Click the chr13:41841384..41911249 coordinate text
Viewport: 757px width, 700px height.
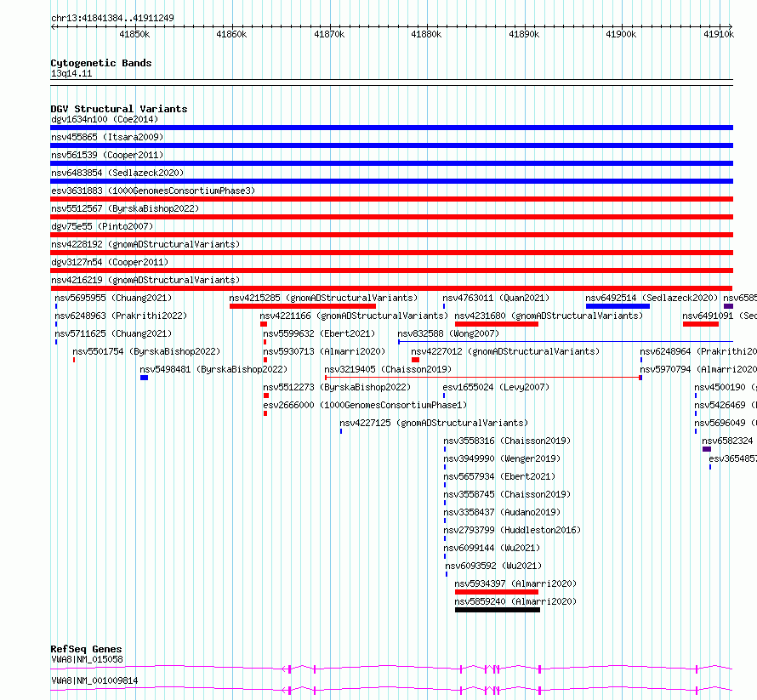tap(112, 18)
